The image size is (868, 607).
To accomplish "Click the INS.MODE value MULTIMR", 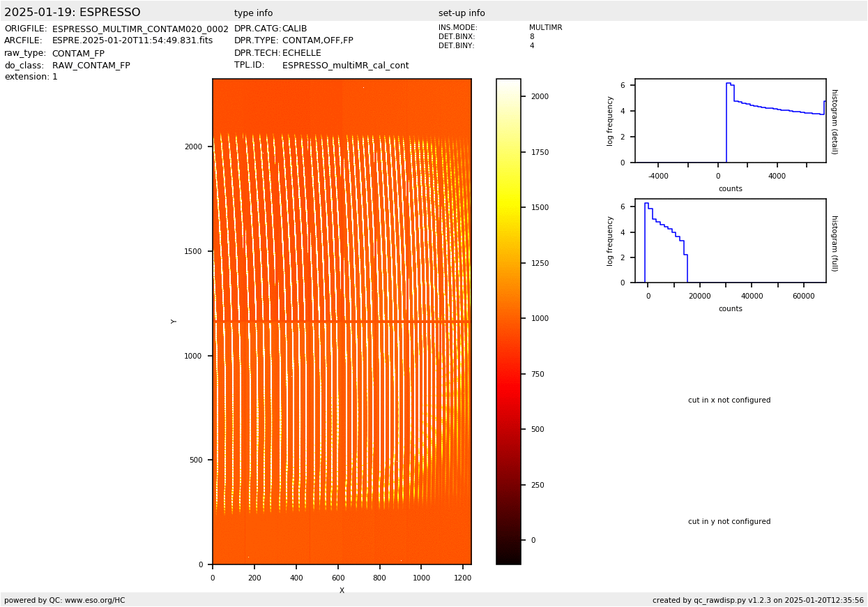I will click(545, 28).
